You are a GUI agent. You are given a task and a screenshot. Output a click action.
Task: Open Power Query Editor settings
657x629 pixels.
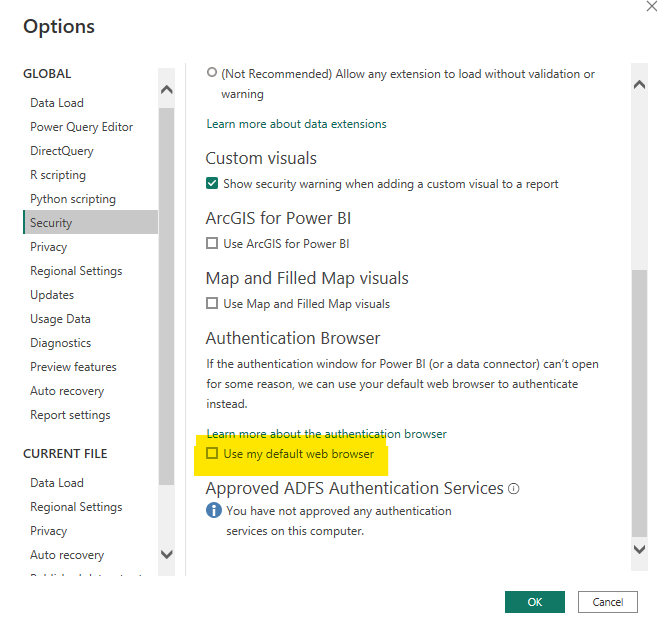click(x=82, y=127)
